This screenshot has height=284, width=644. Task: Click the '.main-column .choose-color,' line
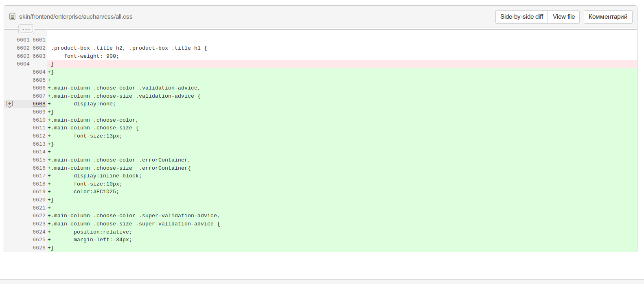pyautogui.click(x=342, y=120)
